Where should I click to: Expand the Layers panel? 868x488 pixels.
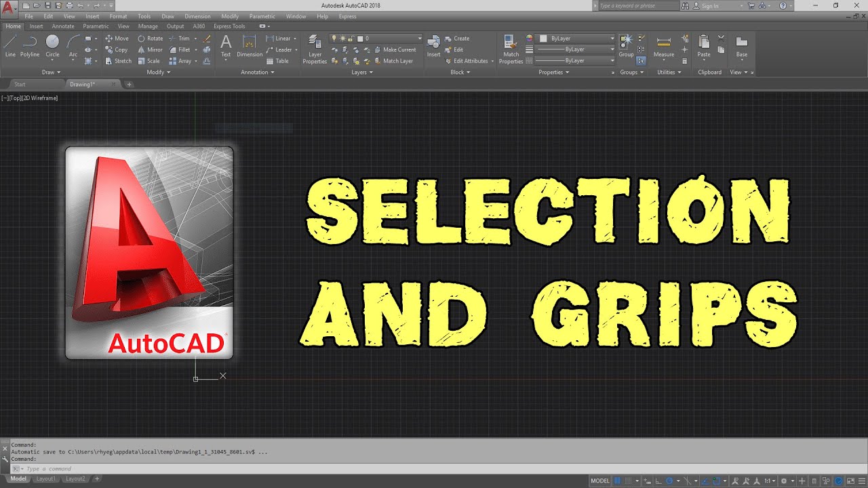click(362, 72)
